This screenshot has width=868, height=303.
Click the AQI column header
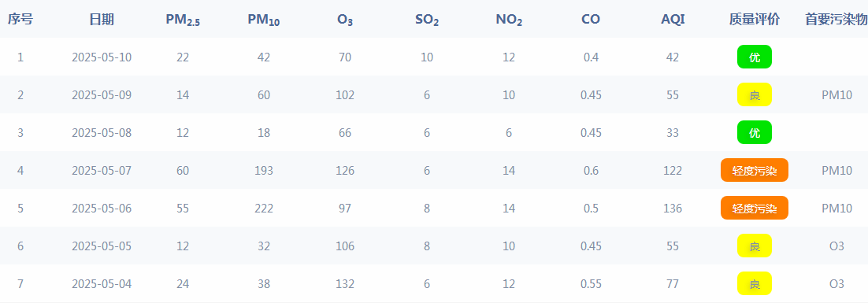(x=673, y=20)
